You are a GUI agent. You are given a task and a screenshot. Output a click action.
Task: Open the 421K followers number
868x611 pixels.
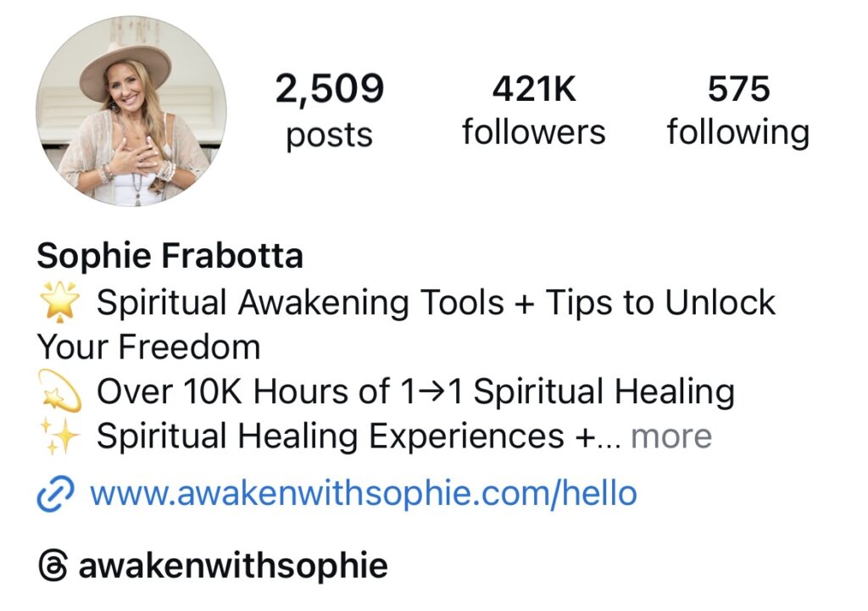(x=534, y=89)
